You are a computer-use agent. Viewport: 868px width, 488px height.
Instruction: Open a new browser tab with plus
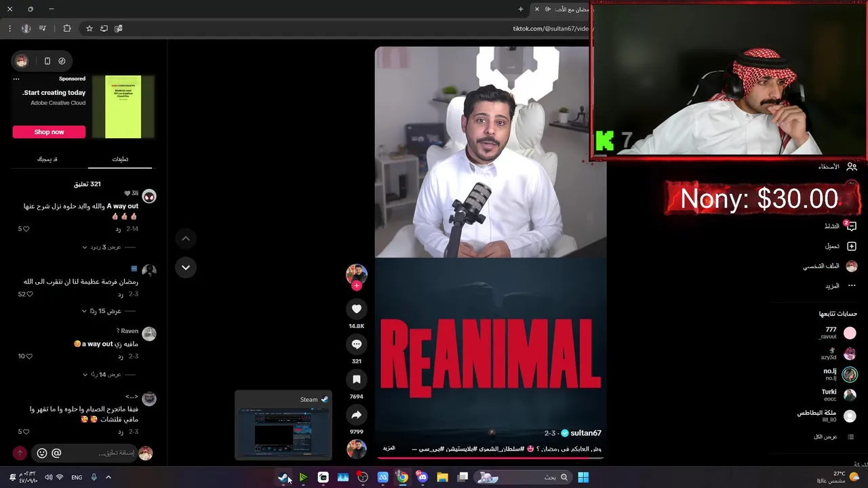point(521,9)
